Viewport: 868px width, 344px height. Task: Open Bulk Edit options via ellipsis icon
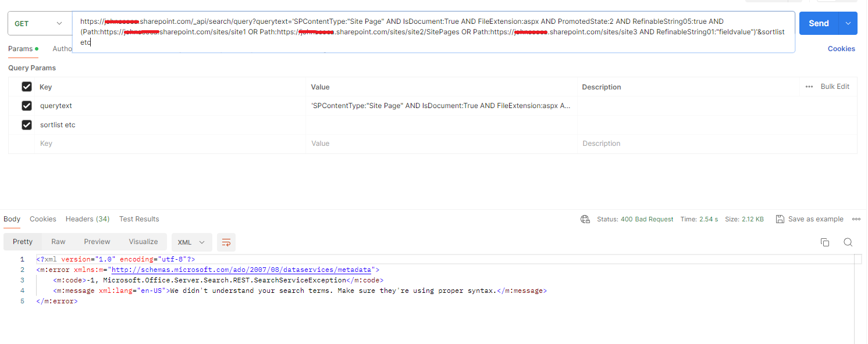tap(808, 86)
